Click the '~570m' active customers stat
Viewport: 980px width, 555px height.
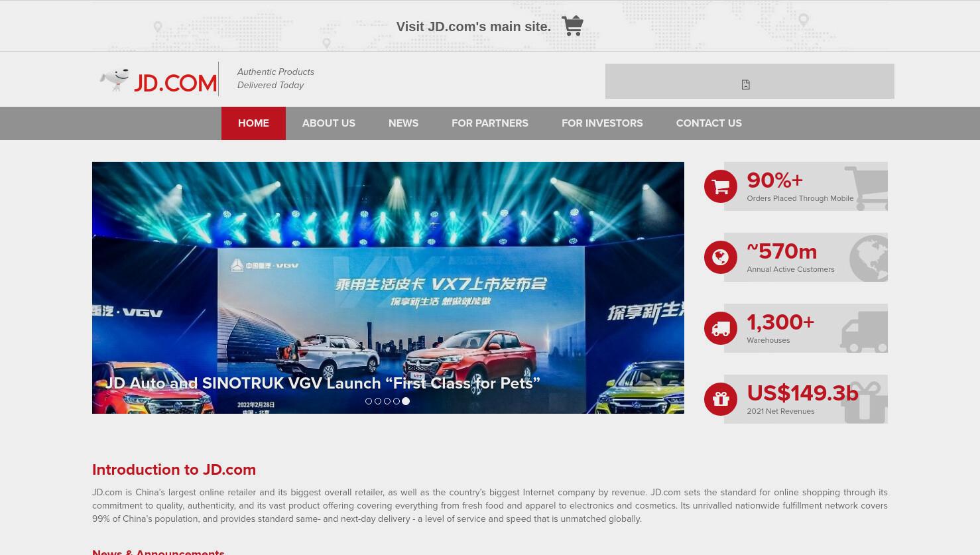782,251
